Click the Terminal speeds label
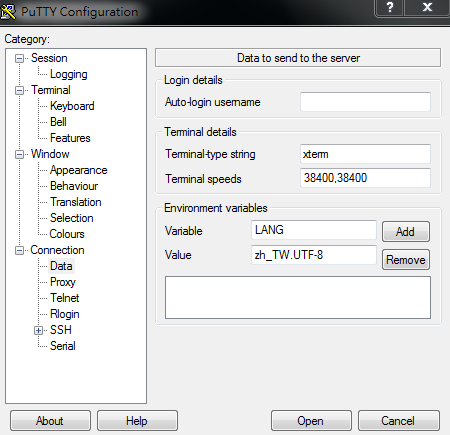 [203, 179]
